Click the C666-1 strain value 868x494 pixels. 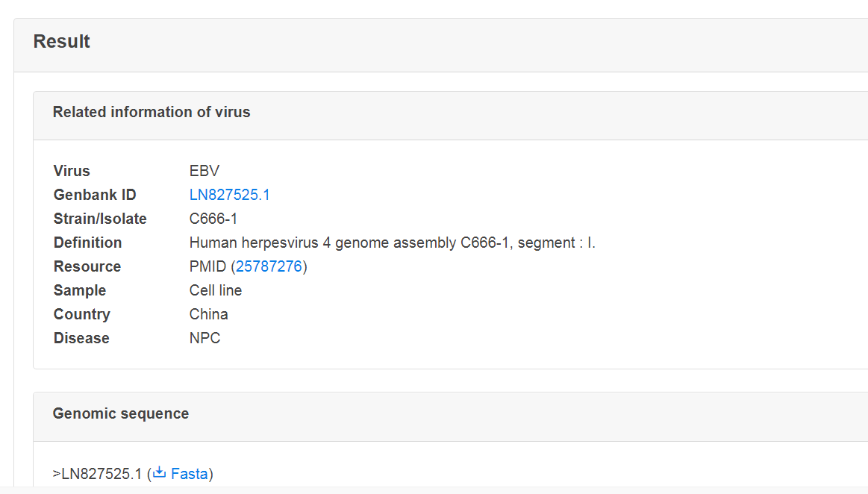pyautogui.click(x=213, y=219)
